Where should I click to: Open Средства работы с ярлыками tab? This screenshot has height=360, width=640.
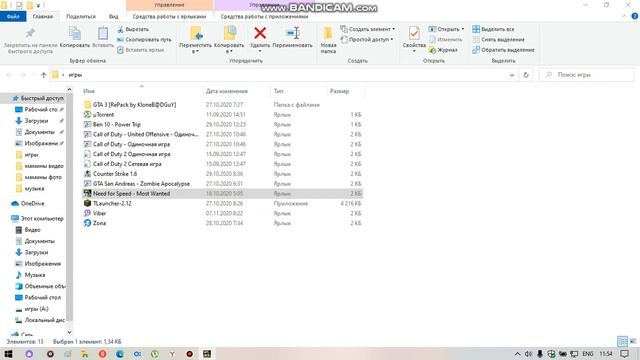(169, 16)
